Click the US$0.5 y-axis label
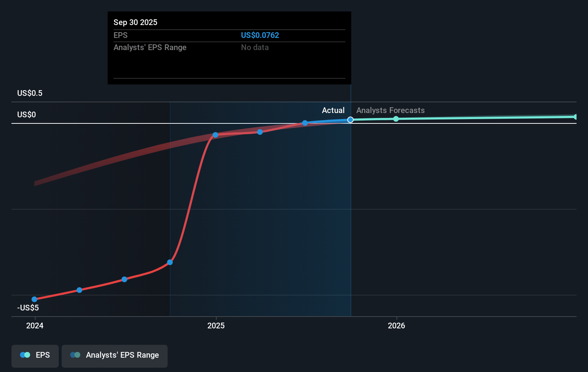This screenshot has height=372, width=588. (30, 93)
